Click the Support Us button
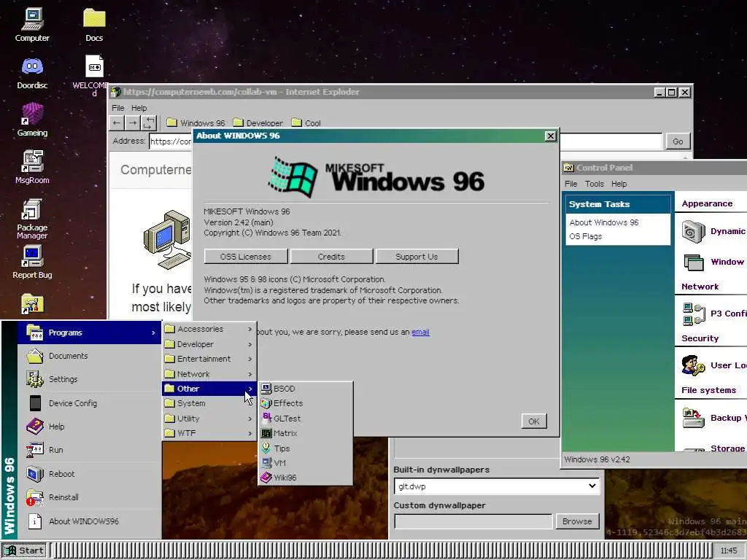Viewport: 747px width, 560px height. click(x=417, y=257)
